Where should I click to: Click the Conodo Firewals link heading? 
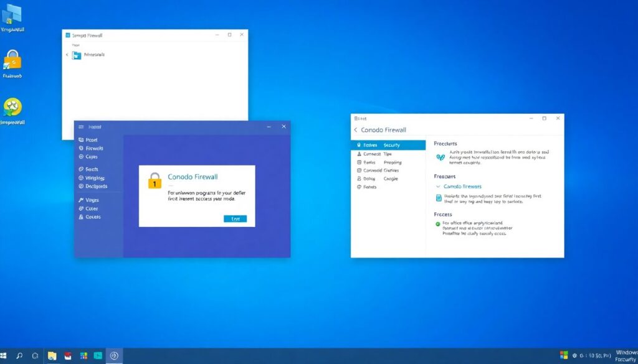[x=462, y=187]
